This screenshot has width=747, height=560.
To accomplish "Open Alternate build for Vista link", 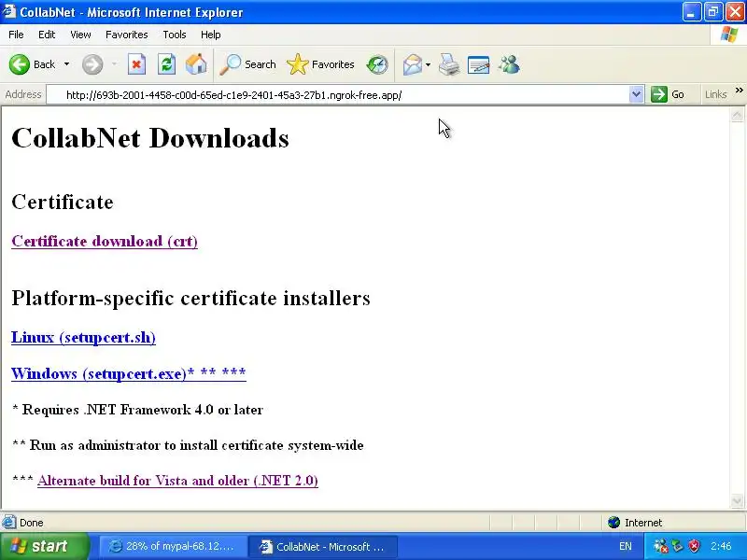I will coord(177,481).
